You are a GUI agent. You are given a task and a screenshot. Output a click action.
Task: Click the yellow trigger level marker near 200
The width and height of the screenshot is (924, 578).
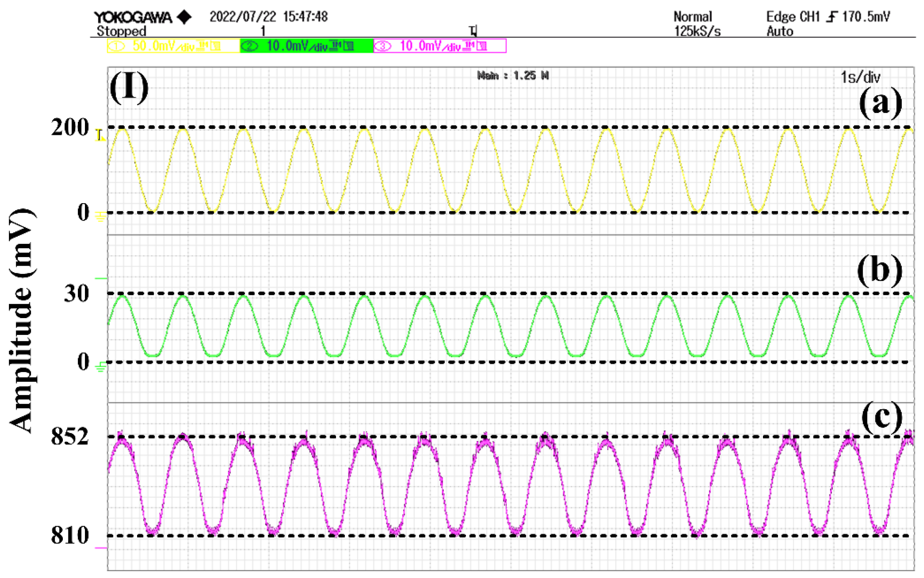pyautogui.click(x=100, y=135)
